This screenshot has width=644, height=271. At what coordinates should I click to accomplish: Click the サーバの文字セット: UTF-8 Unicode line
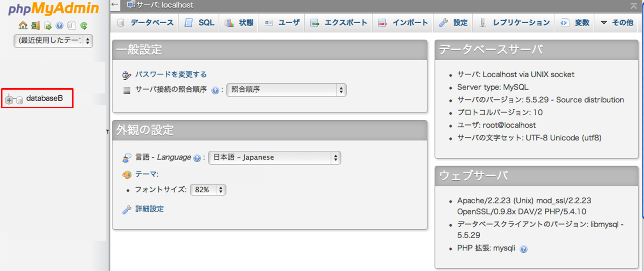529,138
